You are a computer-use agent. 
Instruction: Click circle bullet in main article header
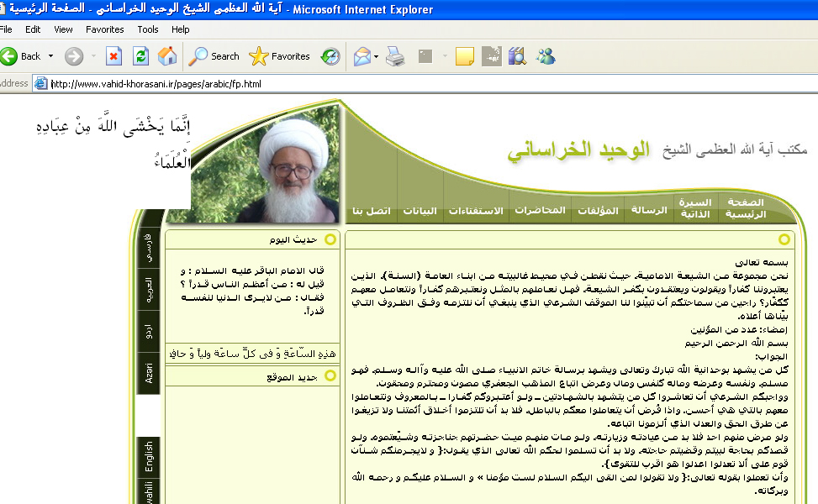pyautogui.click(x=784, y=239)
